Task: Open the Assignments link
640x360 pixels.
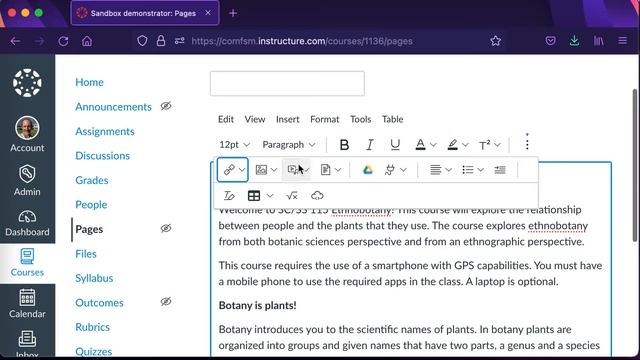Action: pyautogui.click(x=105, y=131)
